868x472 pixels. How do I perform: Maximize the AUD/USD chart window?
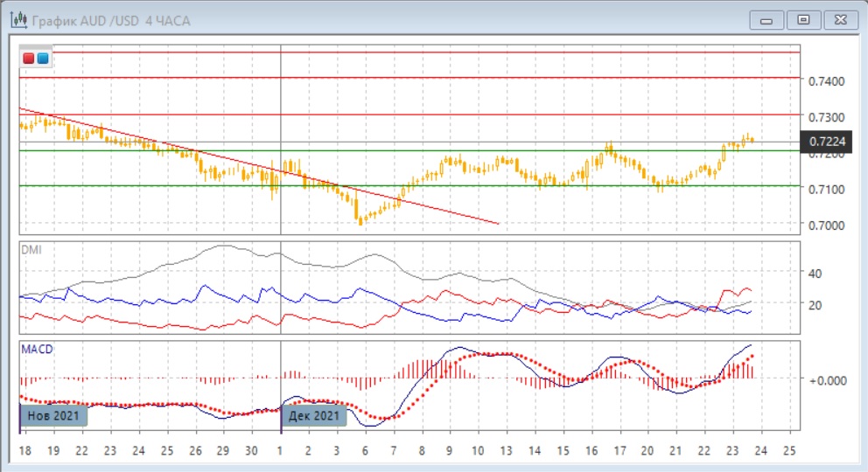(x=803, y=20)
